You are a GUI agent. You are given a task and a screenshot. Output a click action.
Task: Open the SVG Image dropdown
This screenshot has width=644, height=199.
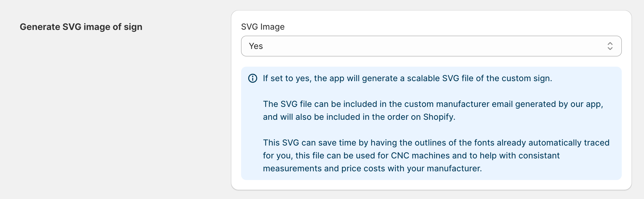(x=431, y=46)
